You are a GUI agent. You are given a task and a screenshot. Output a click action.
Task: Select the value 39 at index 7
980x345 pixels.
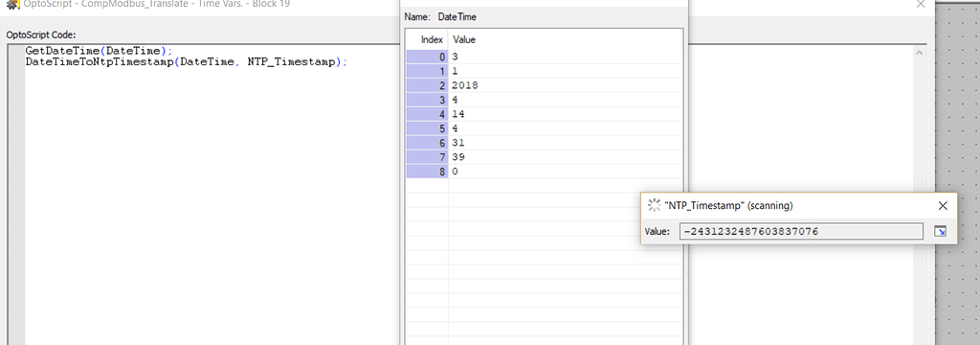click(x=458, y=157)
